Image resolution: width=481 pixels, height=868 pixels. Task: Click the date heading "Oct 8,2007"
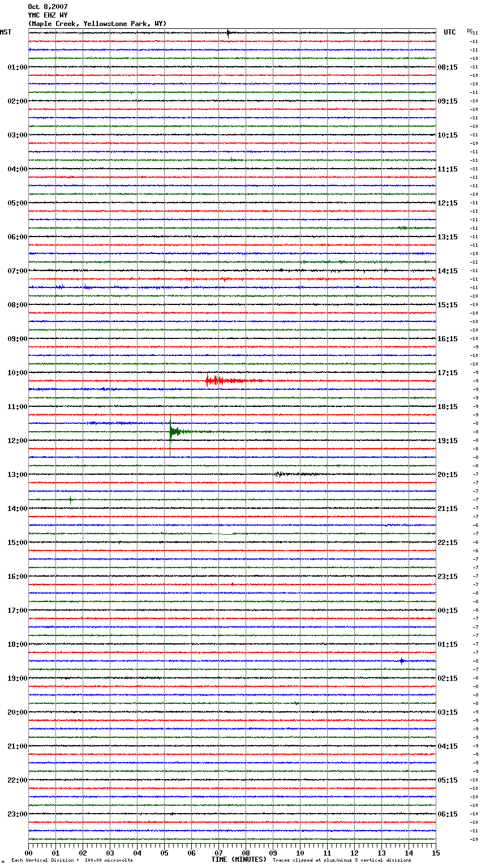tap(48, 7)
